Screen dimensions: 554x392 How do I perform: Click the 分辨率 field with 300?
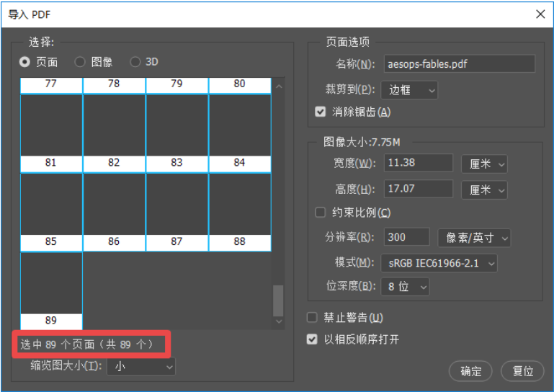(406, 237)
